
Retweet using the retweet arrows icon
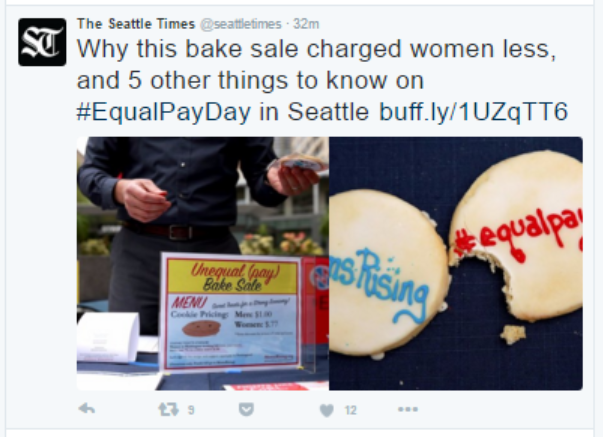tap(169, 409)
